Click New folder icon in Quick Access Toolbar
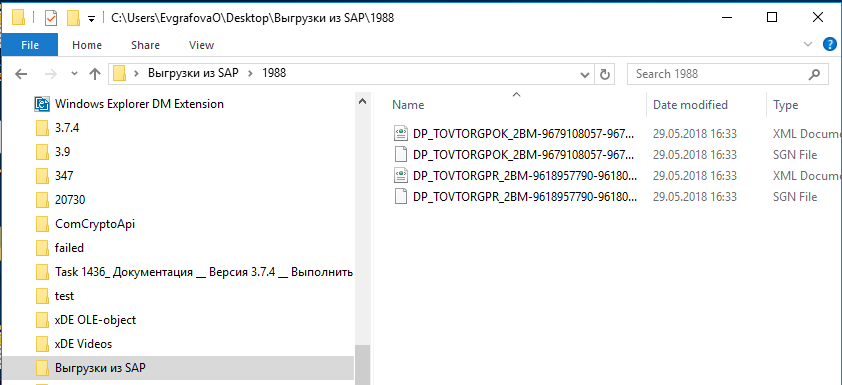Viewport: 842px width, 385px height. pos(73,18)
